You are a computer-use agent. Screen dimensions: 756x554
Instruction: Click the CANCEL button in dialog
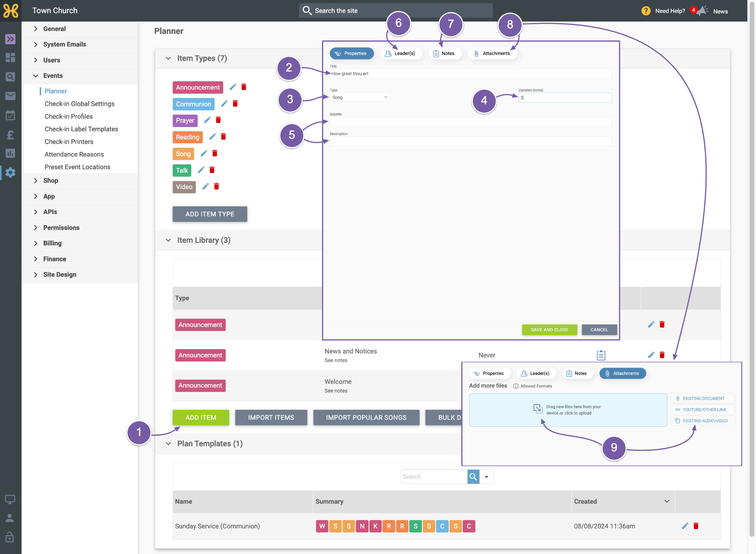tap(599, 330)
